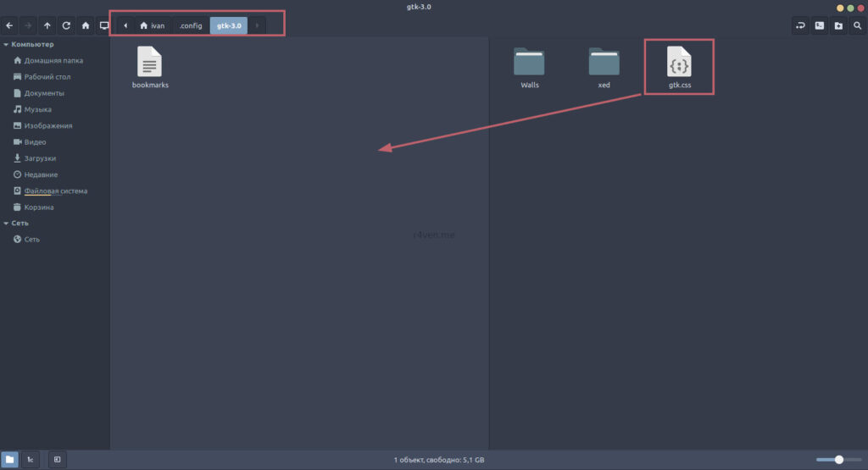The image size is (868, 470).
Task: Select the .config breadcrumb segment
Action: [191, 25]
